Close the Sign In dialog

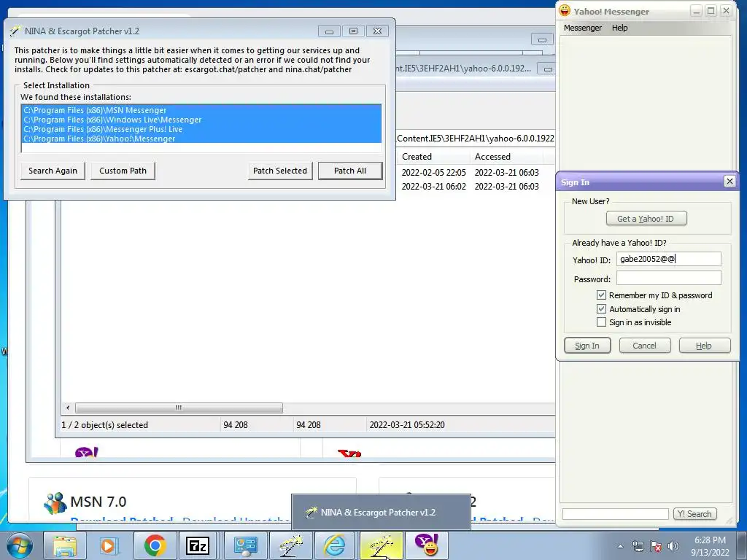point(729,182)
